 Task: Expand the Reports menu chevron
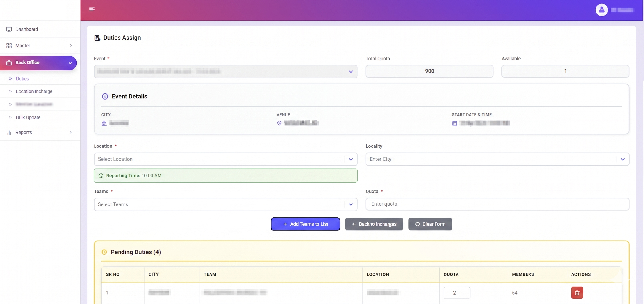(x=70, y=133)
